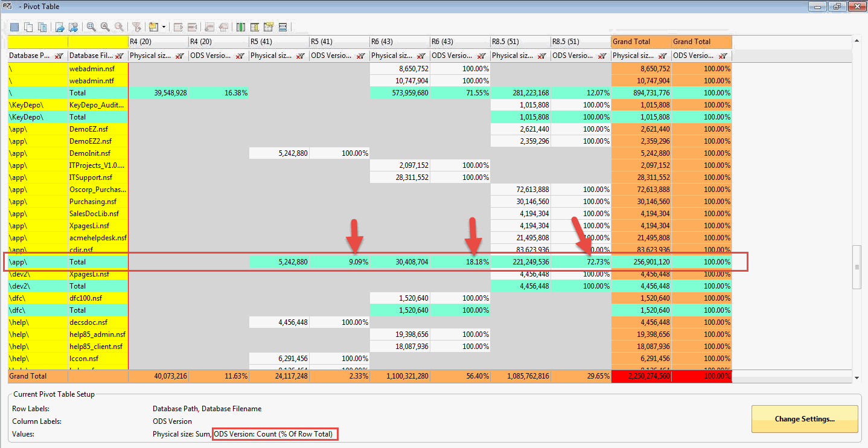Open filter on R6 Physical size column
868x448 pixels.
pyautogui.click(x=421, y=56)
